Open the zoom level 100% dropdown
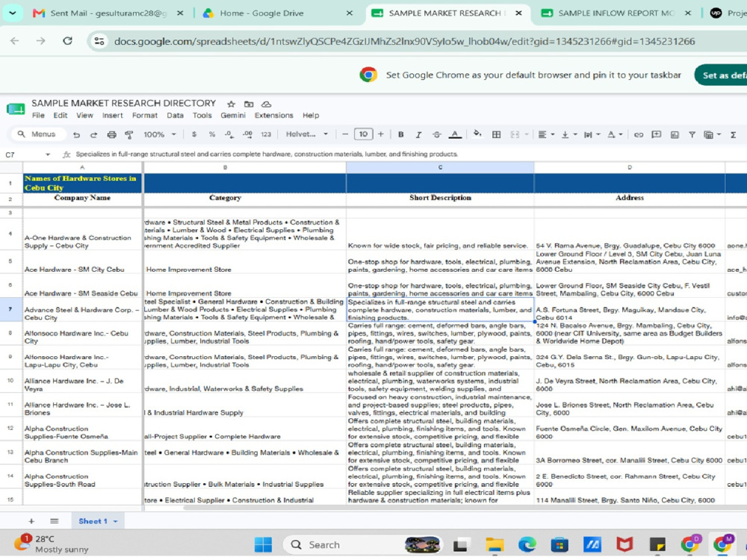This screenshot has width=747, height=560. (160, 134)
